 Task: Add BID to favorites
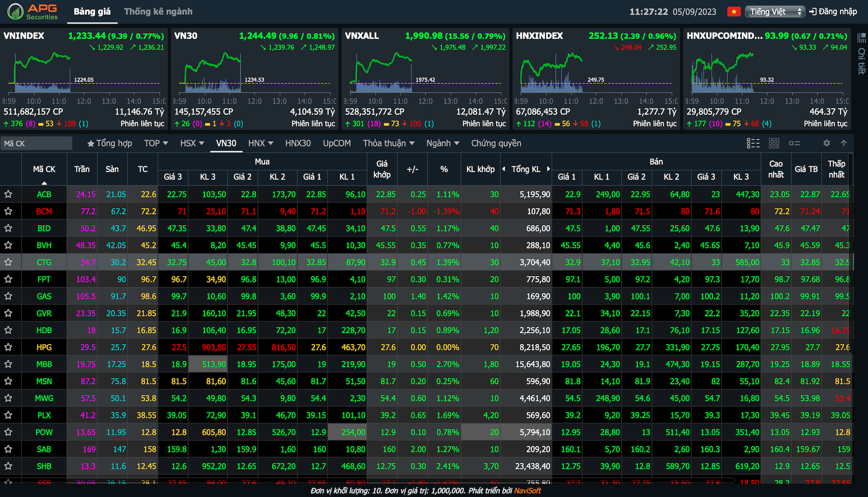(x=8, y=228)
